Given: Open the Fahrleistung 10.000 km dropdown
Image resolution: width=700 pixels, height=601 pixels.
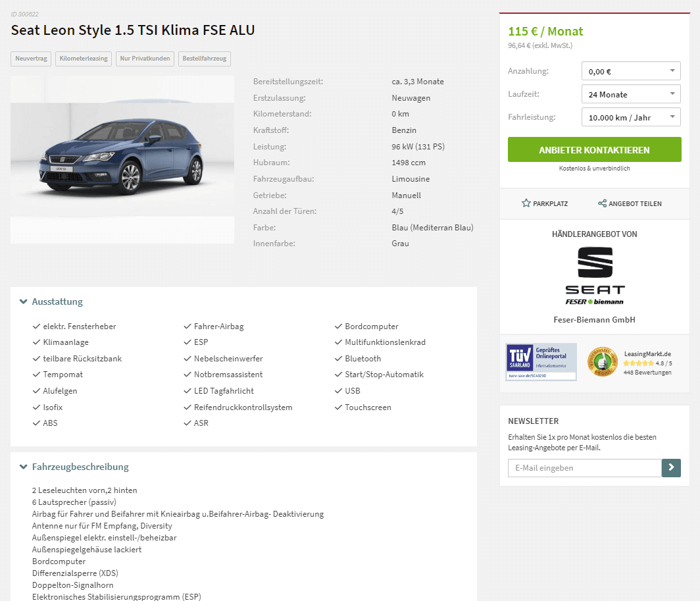Looking at the screenshot, I should pyautogui.click(x=631, y=117).
